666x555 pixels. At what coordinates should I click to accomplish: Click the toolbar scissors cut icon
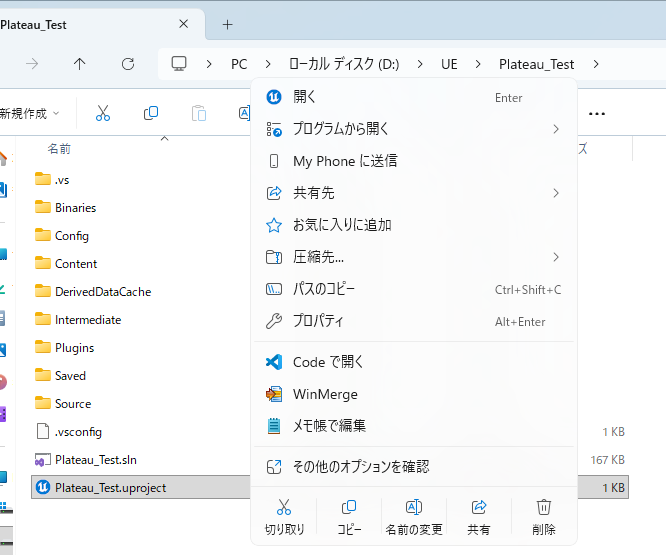tap(103, 113)
